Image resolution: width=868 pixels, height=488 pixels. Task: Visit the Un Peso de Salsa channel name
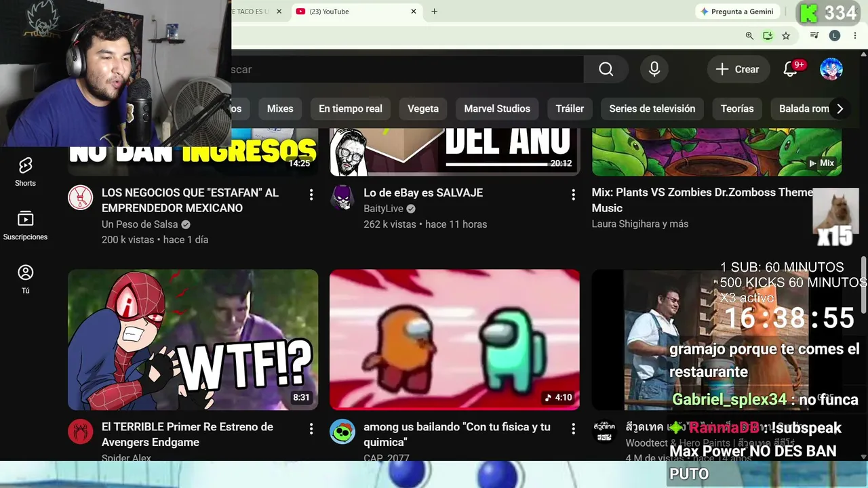[x=140, y=224]
